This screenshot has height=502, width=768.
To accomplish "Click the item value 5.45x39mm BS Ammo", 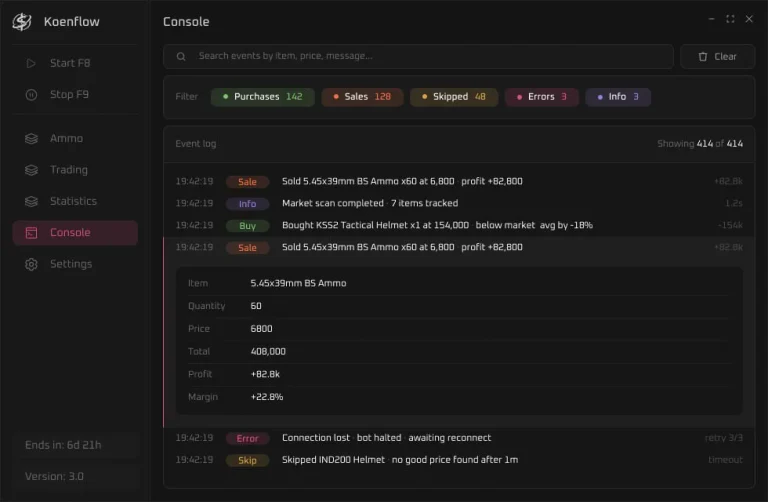I will coord(298,283).
